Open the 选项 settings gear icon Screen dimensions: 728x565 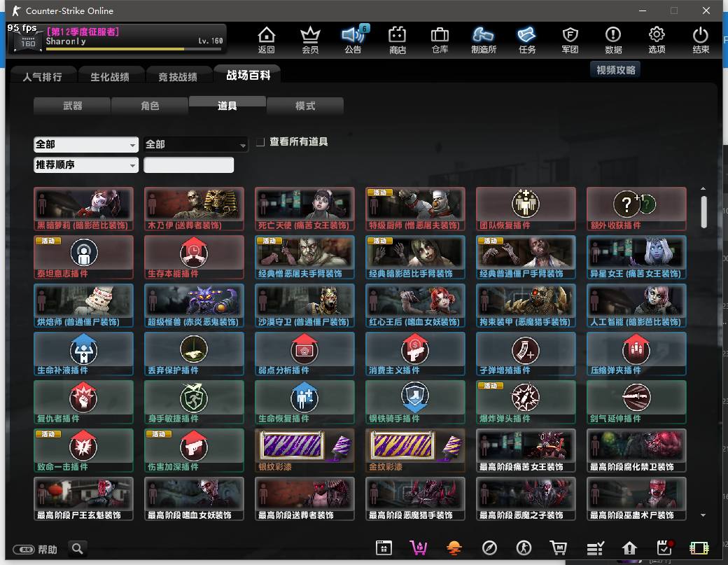coord(657,40)
